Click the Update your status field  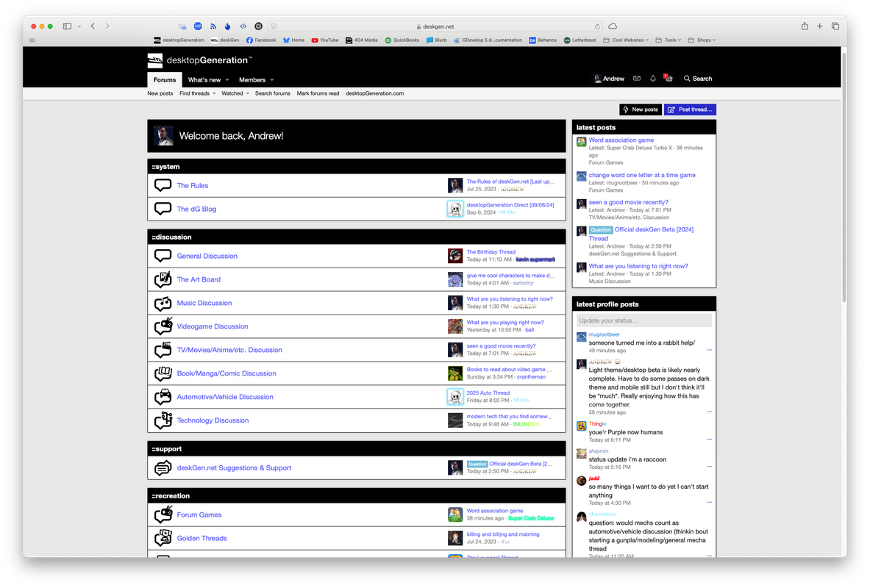click(x=643, y=320)
